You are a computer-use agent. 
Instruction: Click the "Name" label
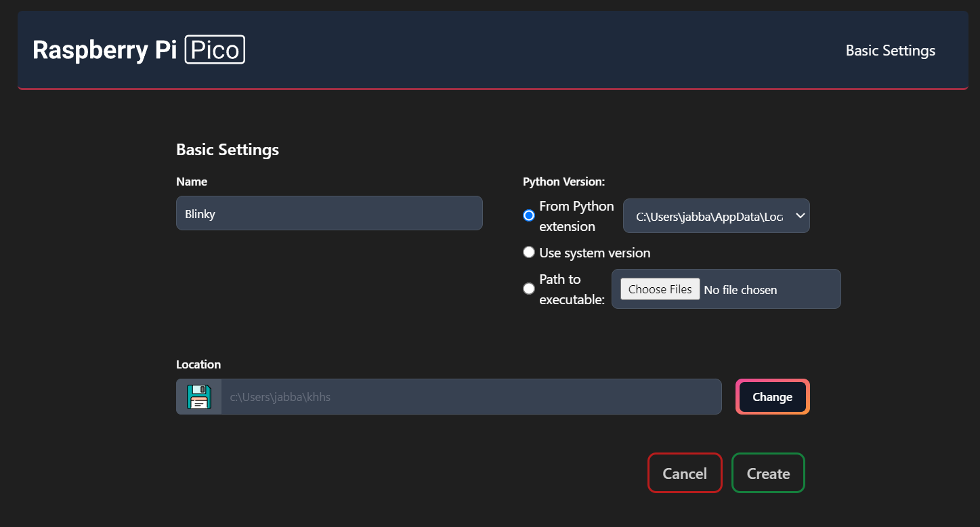click(x=192, y=182)
